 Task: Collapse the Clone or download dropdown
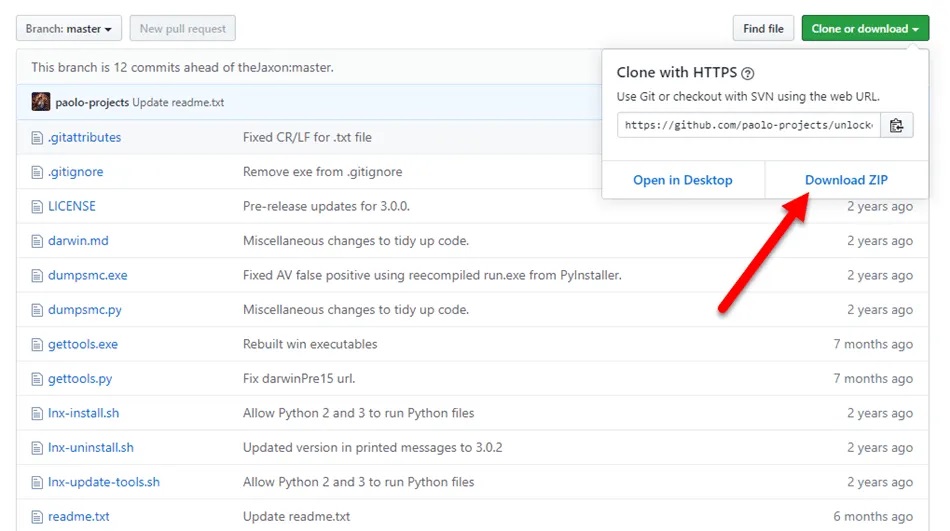click(865, 29)
